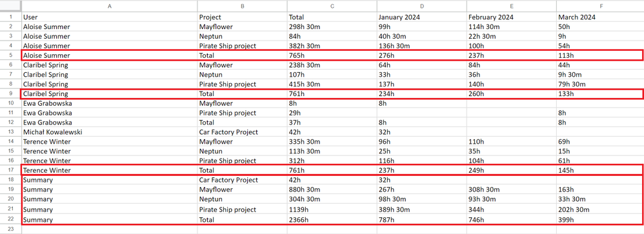Image resolution: width=644 pixels, height=234 pixels.
Task: Select column F header
Action: click(600, 6)
